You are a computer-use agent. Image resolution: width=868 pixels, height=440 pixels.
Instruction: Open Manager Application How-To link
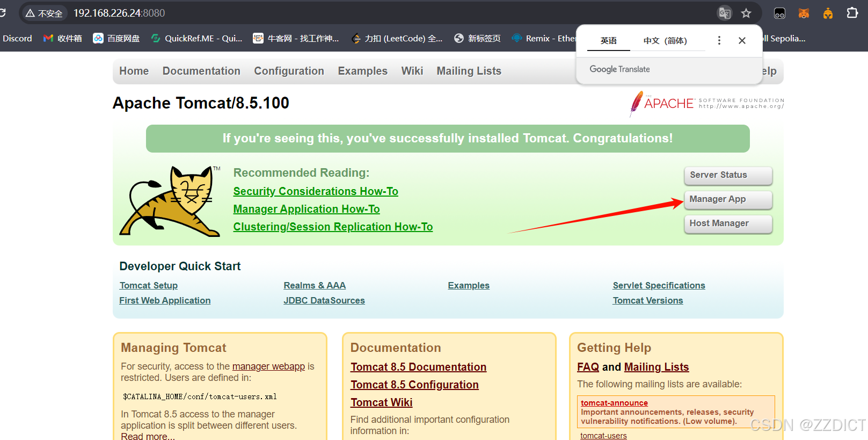307,209
